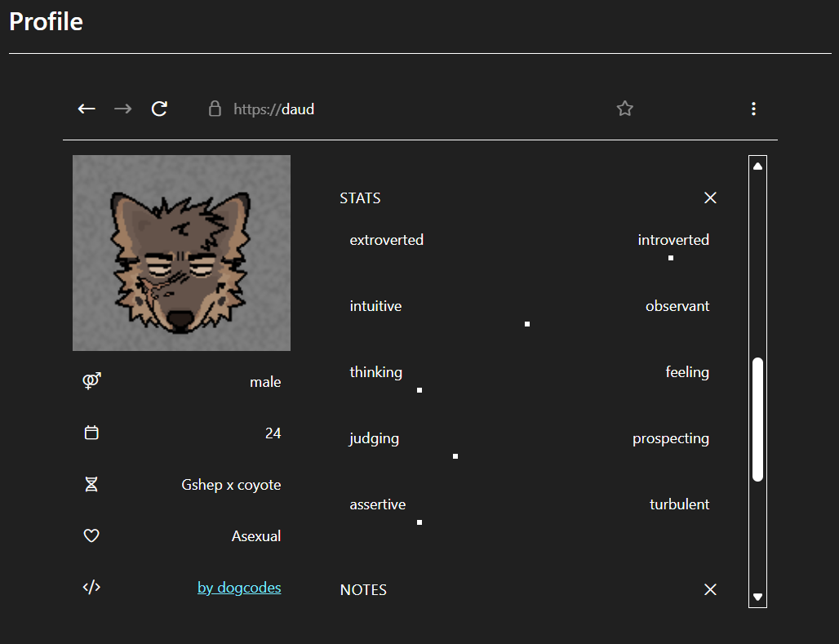Click the 'turbulent' label

click(680, 504)
